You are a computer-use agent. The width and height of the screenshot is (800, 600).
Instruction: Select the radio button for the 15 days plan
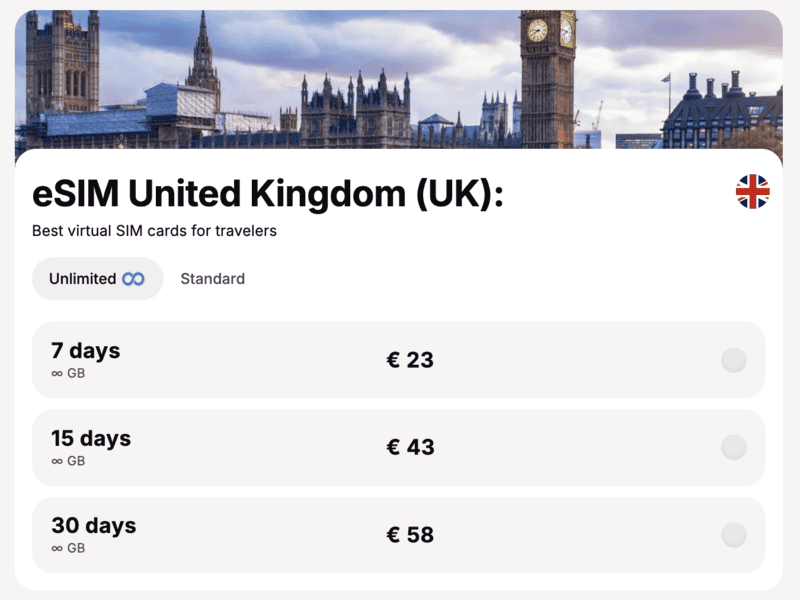coord(733,448)
